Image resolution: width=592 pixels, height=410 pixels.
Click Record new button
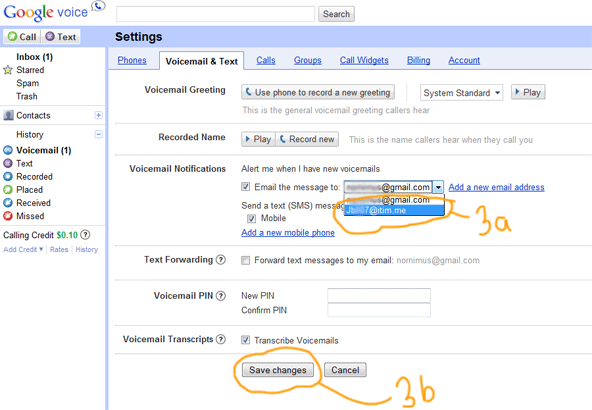[307, 139]
